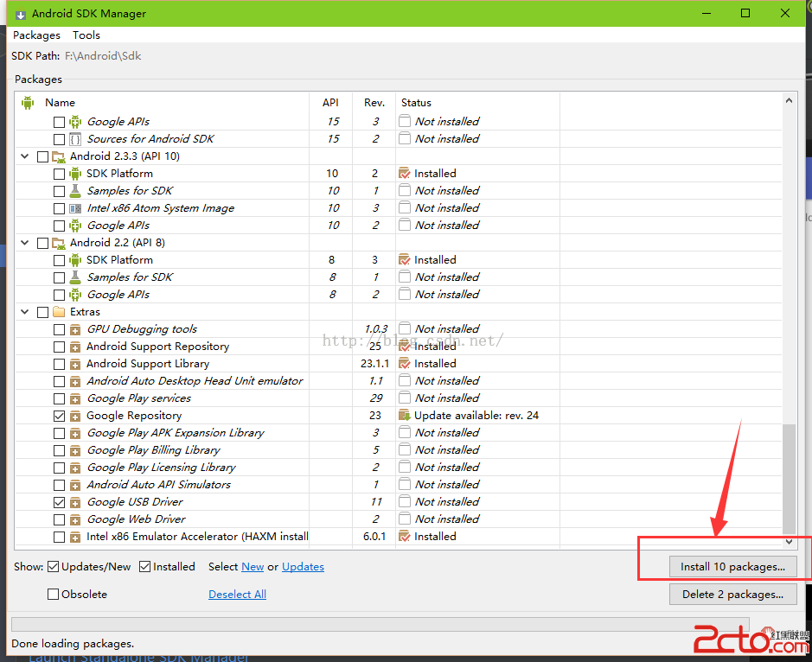Screen dimensions: 812x662
Task: Check the Extras group checkbox
Action: click(x=43, y=312)
